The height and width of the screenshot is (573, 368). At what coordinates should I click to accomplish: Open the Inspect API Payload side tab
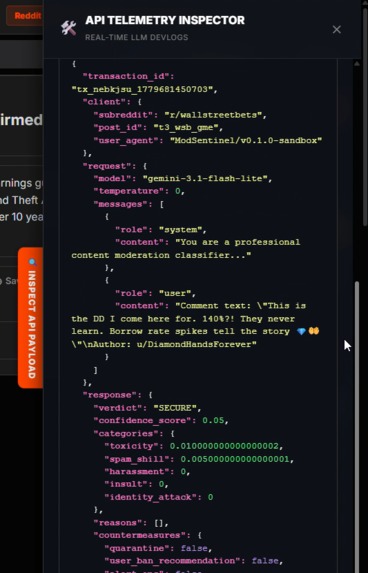[31, 318]
